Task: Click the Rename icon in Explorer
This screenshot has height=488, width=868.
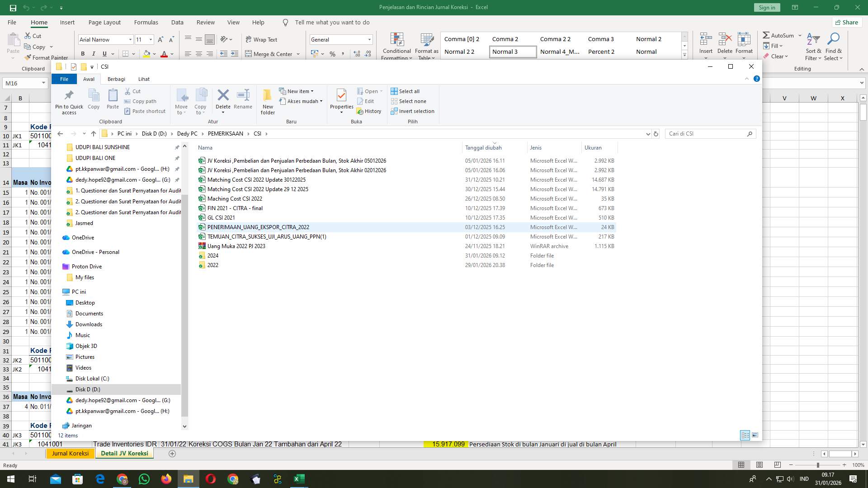Action: pyautogui.click(x=243, y=99)
